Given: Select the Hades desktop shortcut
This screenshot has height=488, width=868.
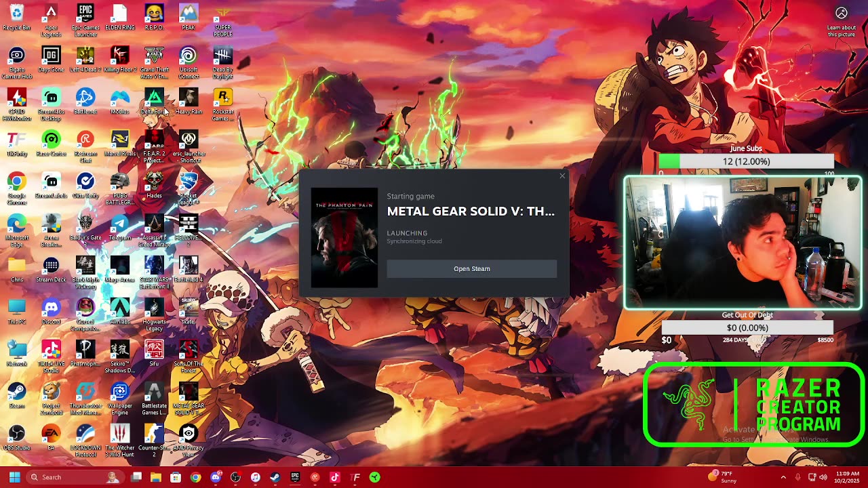Looking at the screenshot, I should tap(154, 186).
